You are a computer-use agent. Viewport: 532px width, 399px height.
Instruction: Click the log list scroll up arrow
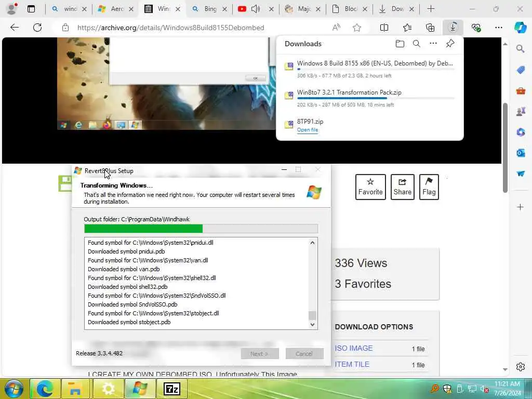click(x=312, y=243)
